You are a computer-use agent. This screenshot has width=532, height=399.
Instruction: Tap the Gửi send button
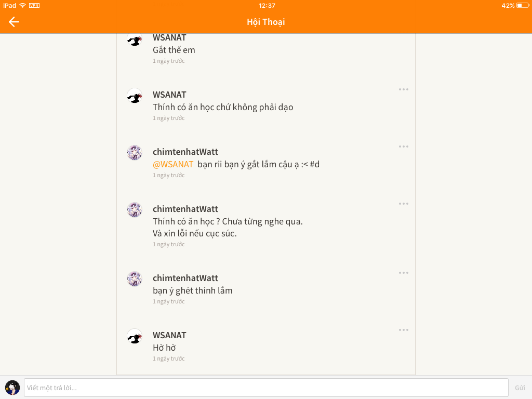point(520,388)
